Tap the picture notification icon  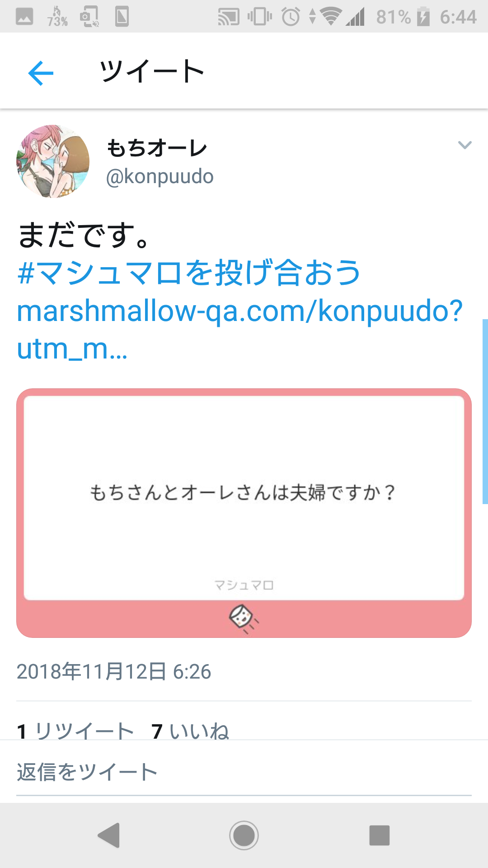(24, 17)
